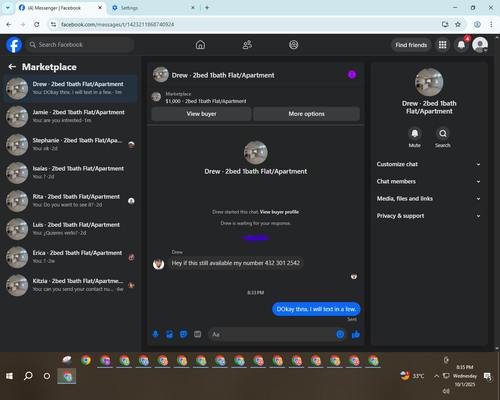Open Windows taskbar search
The height and width of the screenshot is (400, 500).
(28, 376)
